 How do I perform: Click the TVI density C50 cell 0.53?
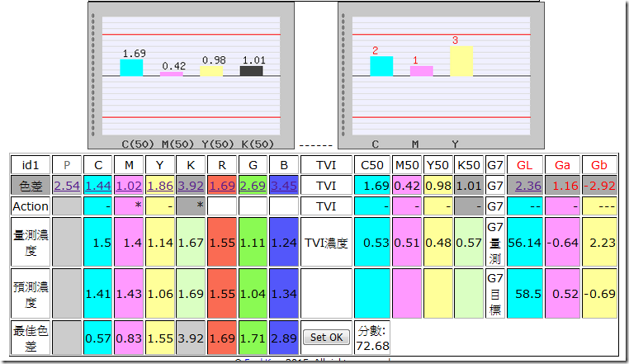(372, 242)
